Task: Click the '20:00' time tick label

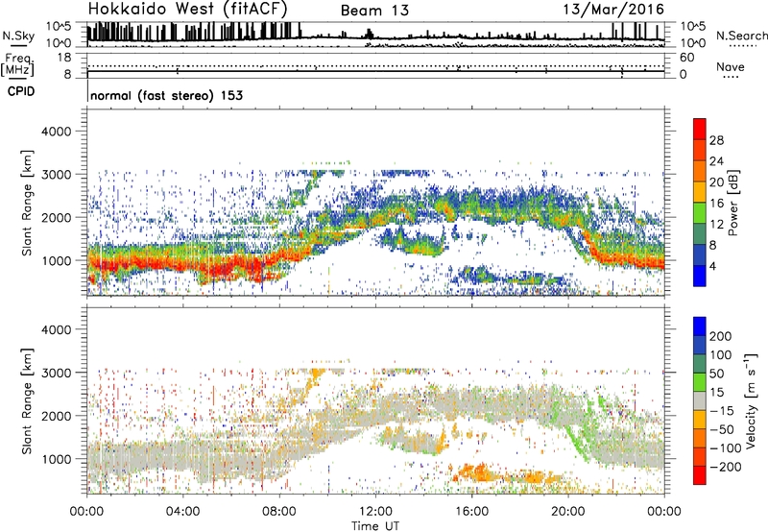Action: click(568, 512)
